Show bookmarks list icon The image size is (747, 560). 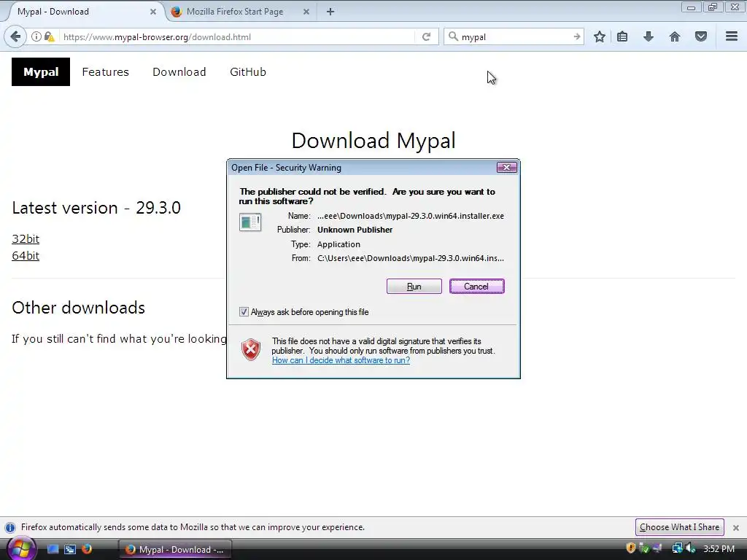point(622,36)
